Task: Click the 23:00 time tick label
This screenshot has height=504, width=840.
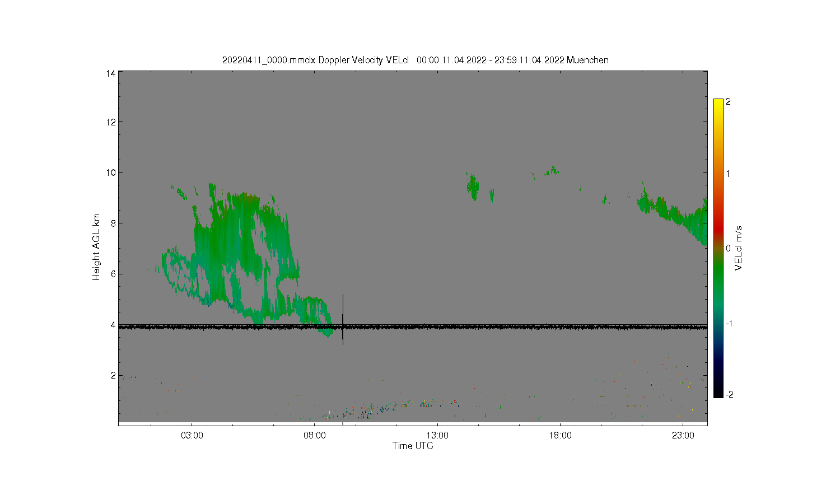Action: [683, 435]
